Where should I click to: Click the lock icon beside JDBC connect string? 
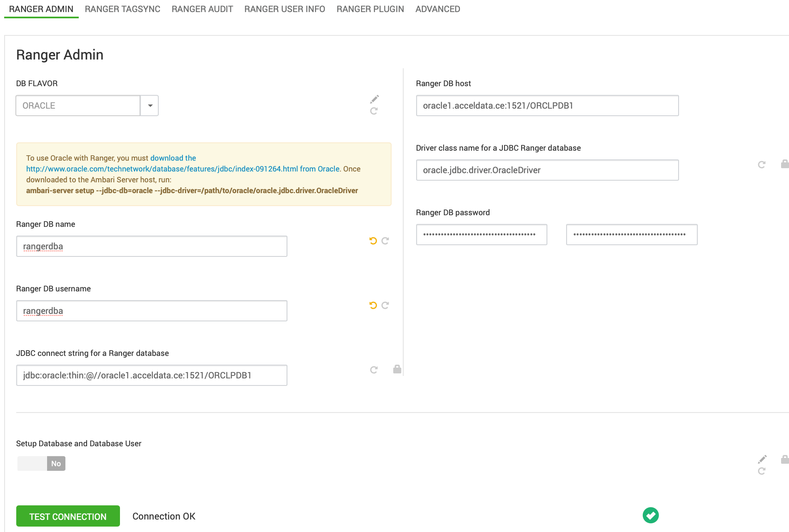click(397, 369)
